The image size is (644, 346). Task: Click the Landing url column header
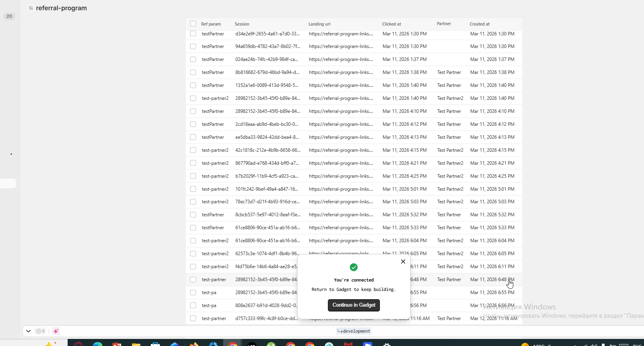[319, 24]
